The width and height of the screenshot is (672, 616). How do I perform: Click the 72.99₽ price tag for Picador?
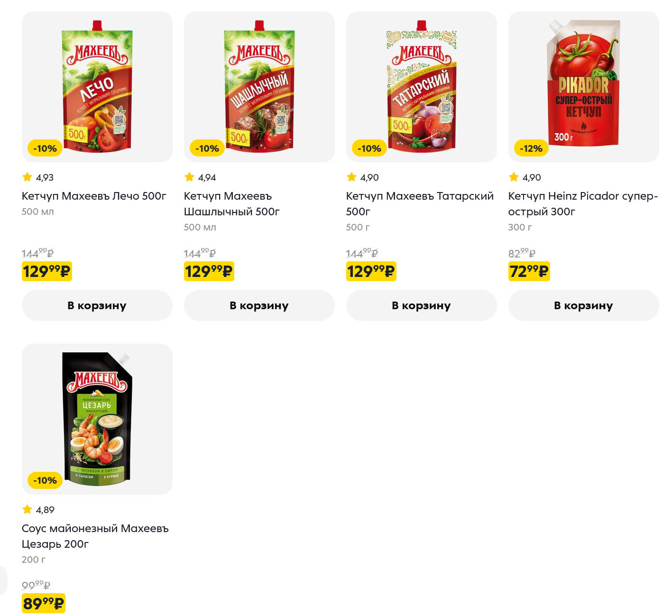pos(529,271)
